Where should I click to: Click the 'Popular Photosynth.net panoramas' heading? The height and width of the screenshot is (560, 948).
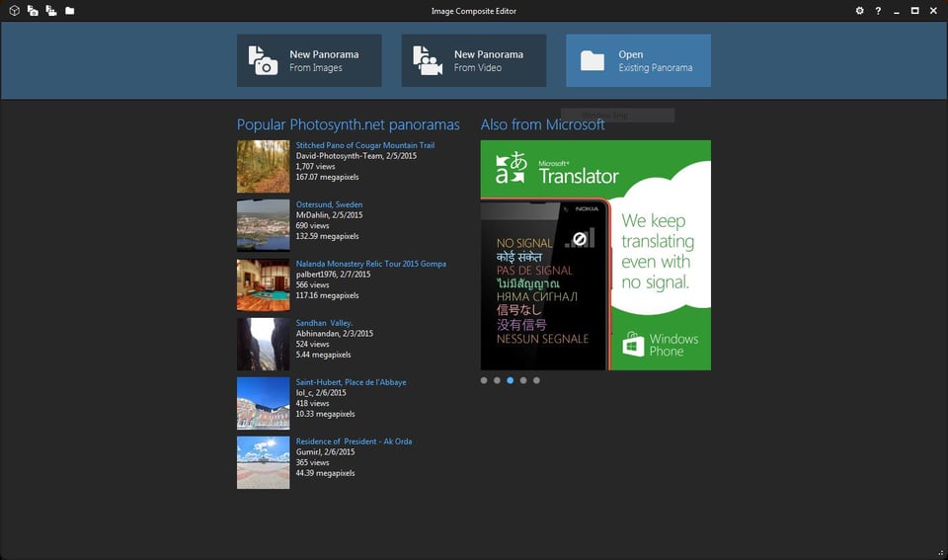[x=349, y=124]
